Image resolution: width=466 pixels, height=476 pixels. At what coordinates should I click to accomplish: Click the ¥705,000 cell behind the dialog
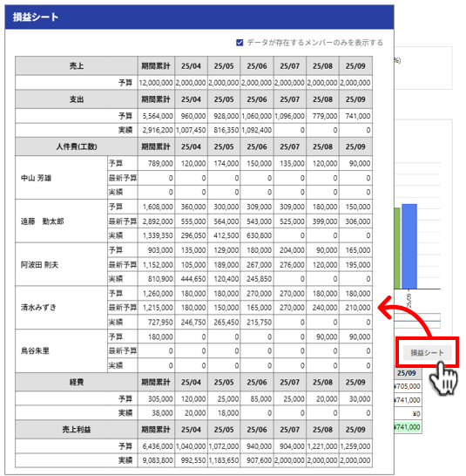408,386
